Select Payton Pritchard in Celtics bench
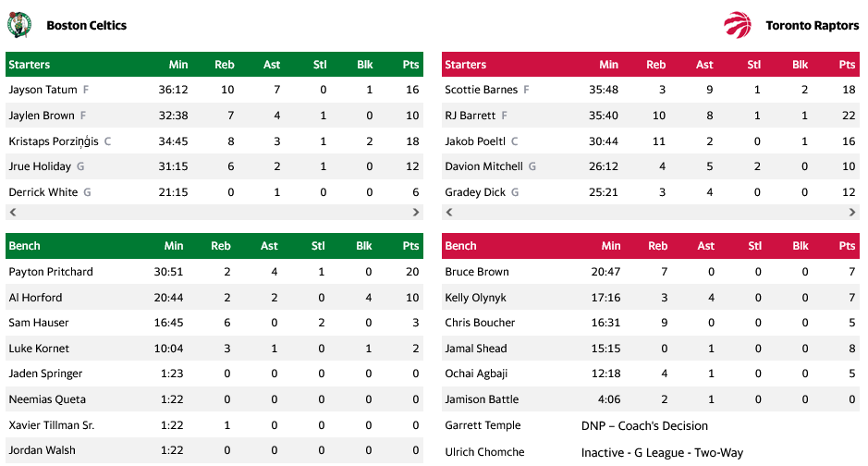The width and height of the screenshot is (868, 466). point(51,272)
